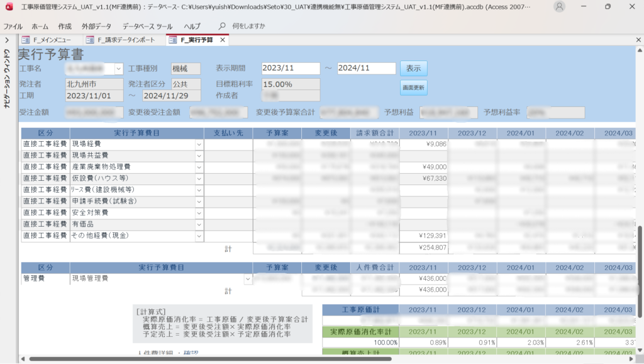Click the Access app icon in title bar
Image resolution: width=644 pixels, height=364 pixels.
click(8, 7)
